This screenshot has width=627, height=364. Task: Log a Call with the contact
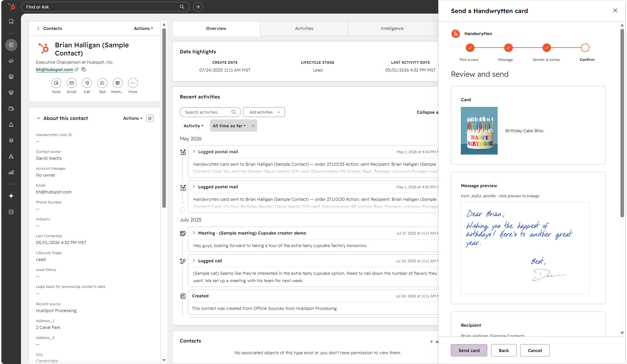87,83
